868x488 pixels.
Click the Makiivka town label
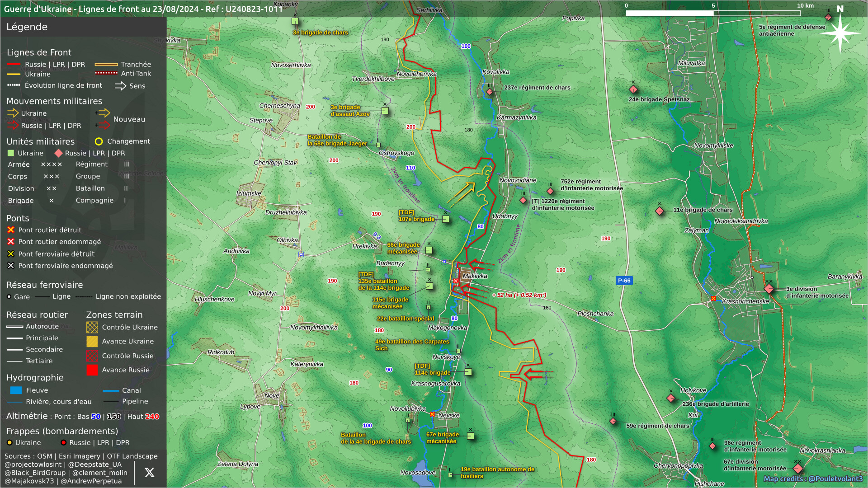[x=475, y=276]
